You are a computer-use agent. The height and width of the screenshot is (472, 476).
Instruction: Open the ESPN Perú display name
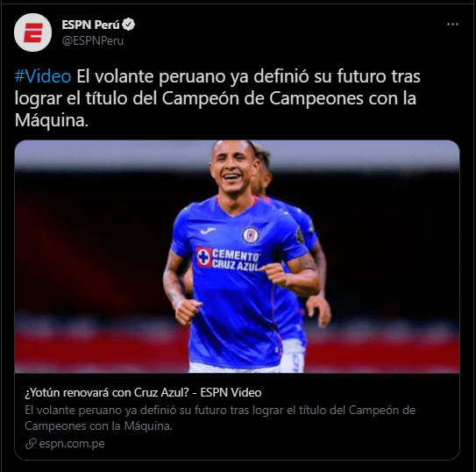[90, 25]
